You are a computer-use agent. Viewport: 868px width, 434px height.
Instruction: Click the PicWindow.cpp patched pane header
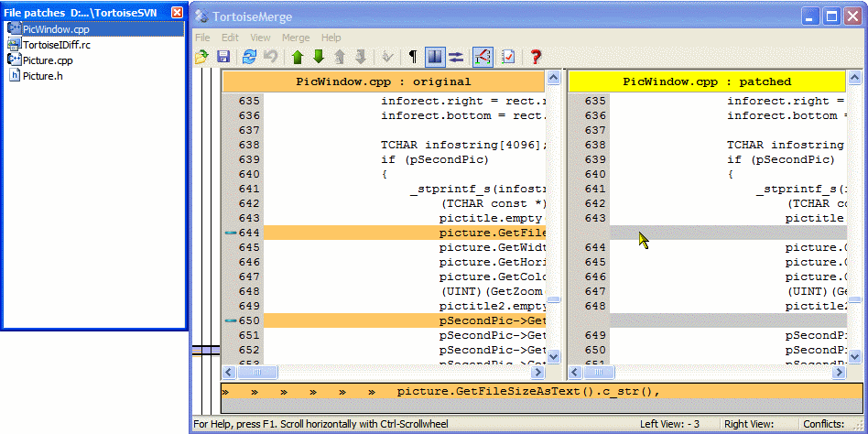tap(707, 81)
